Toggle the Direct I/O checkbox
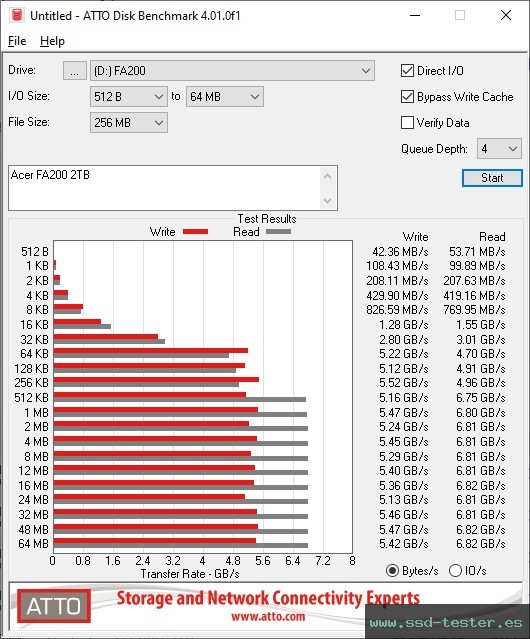 pos(407,71)
